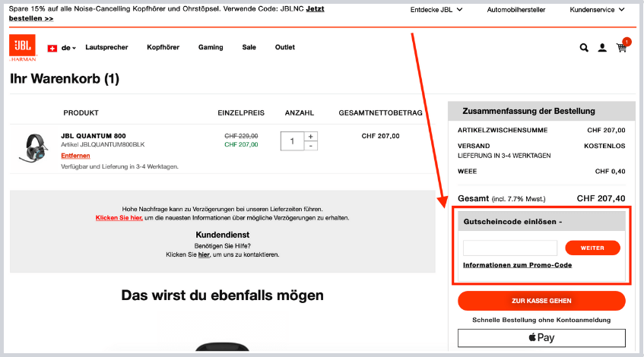Click the quantity field showing 1
The height and width of the screenshot is (357, 644).
pyautogui.click(x=292, y=141)
